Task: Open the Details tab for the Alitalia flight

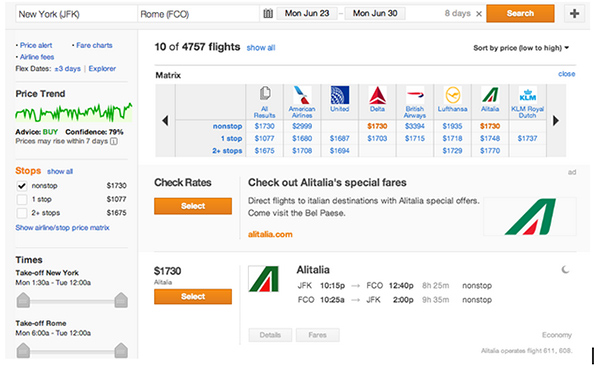Action: click(270, 335)
